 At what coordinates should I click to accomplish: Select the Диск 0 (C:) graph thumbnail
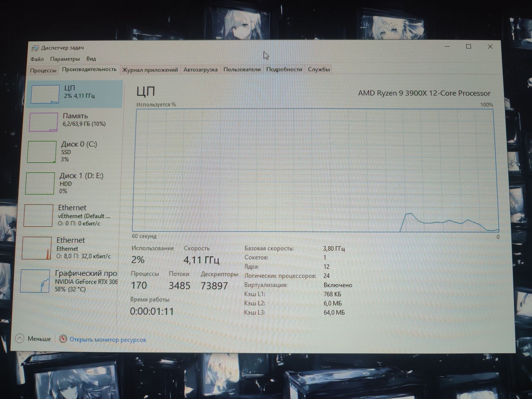click(x=42, y=152)
